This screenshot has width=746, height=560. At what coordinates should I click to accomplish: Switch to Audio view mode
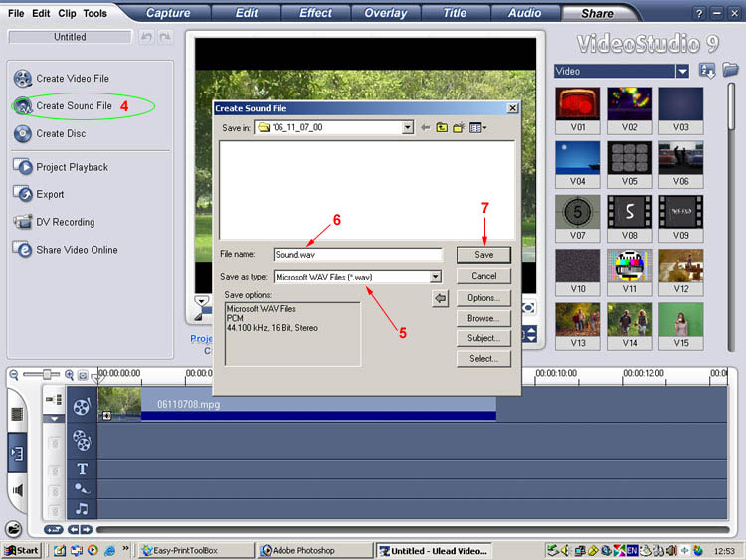click(17, 490)
